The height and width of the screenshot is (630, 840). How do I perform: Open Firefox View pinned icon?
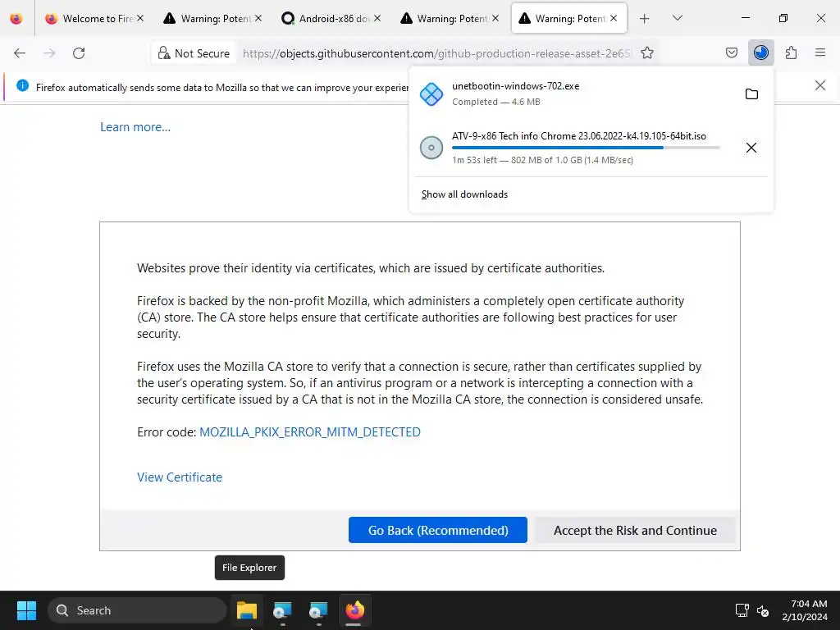(x=16, y=19)
